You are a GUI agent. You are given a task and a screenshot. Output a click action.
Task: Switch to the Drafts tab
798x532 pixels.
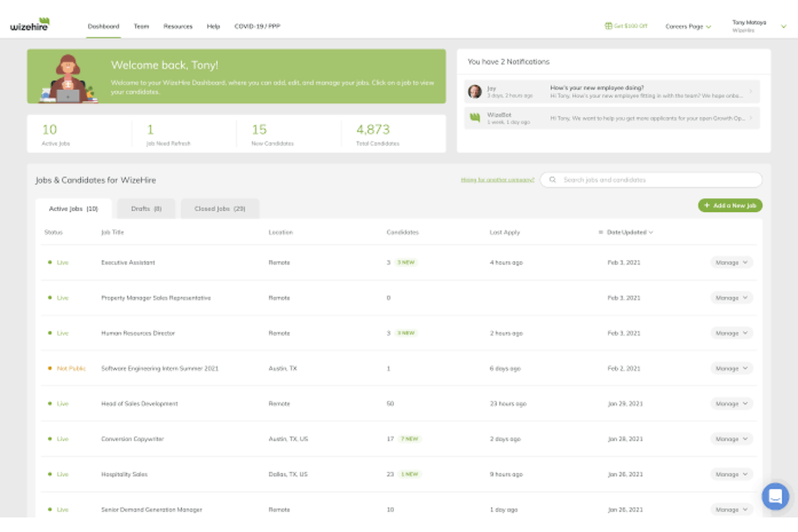coord(146,209)
